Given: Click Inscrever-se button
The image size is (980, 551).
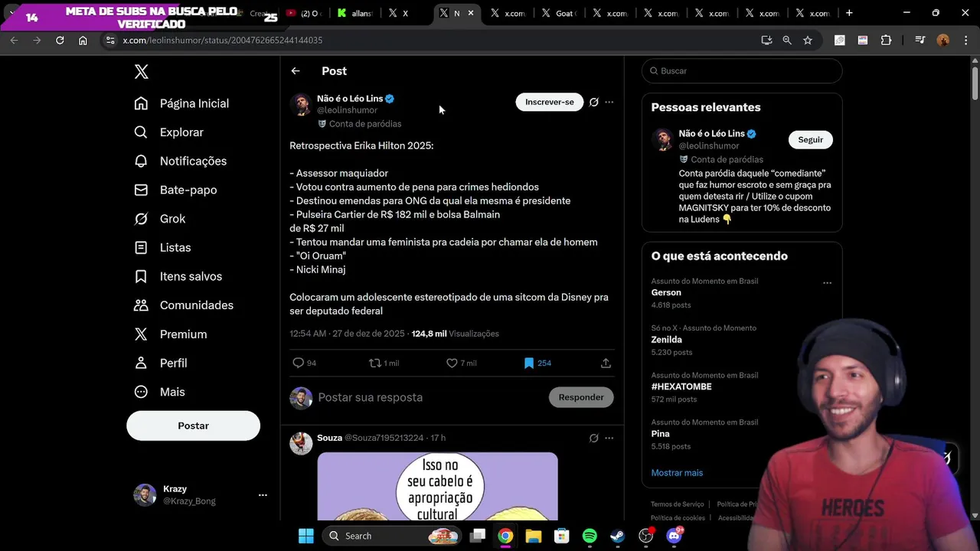Looking at the screenshot, I should point(549,102).
